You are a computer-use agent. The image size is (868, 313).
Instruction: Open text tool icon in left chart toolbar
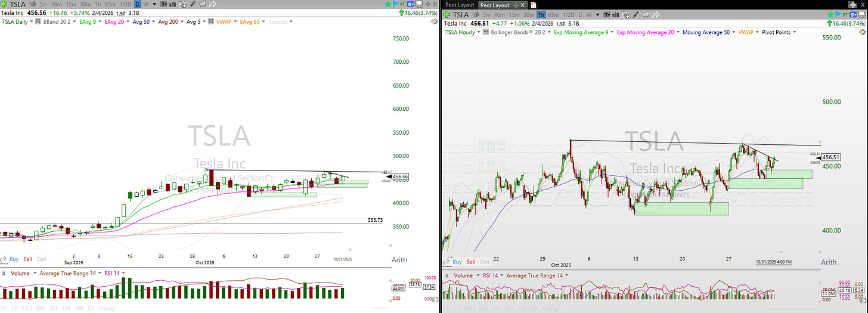(x=164, y=4)
